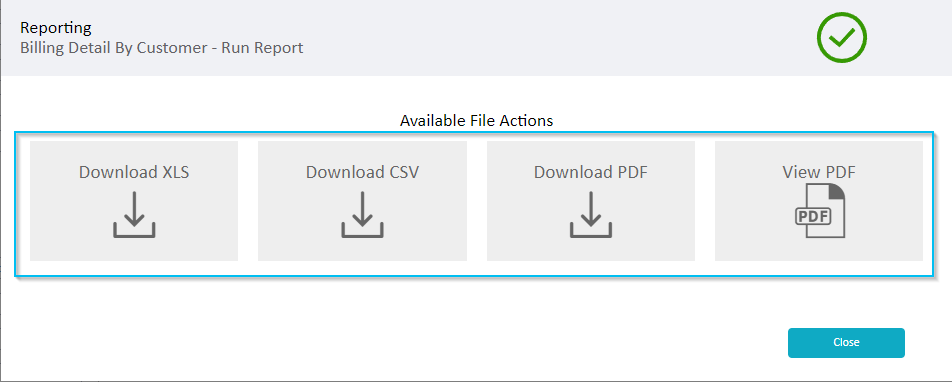
Task: Select the Download XLS text label
Action: point(134,172)
